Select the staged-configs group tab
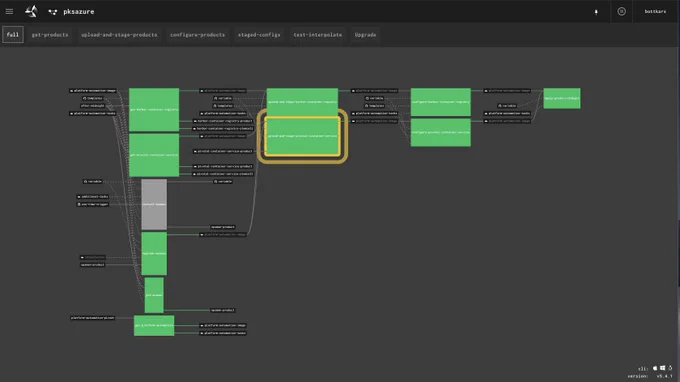The width and height of the screenshot is (680, 382). [x=259, y=35]
